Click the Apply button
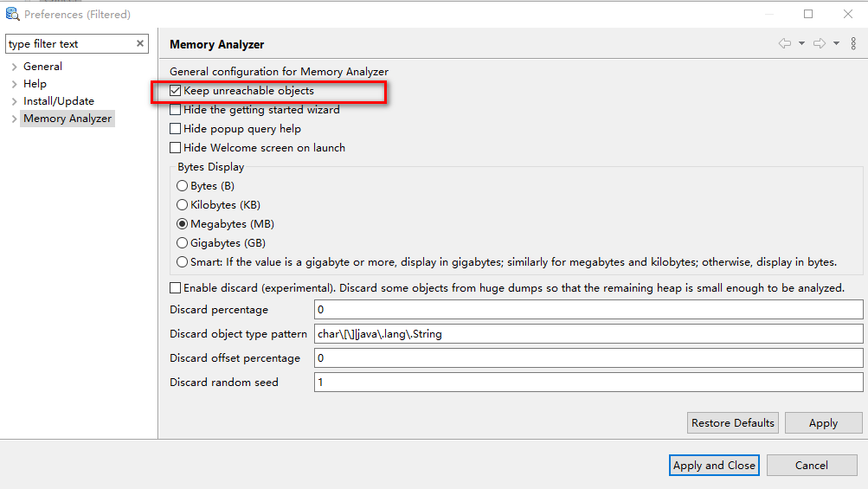The height and width of the screenshot is (489, 868). 823,422
